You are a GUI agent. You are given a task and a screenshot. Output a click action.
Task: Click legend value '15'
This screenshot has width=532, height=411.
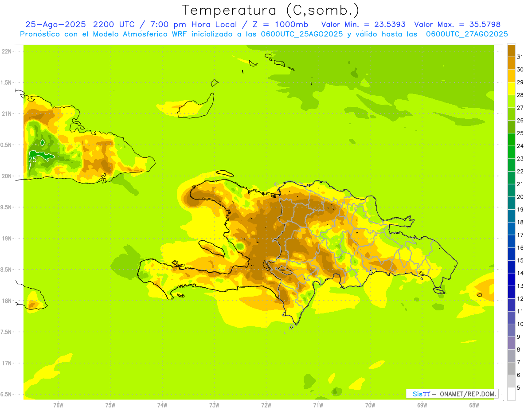[520, 261]
